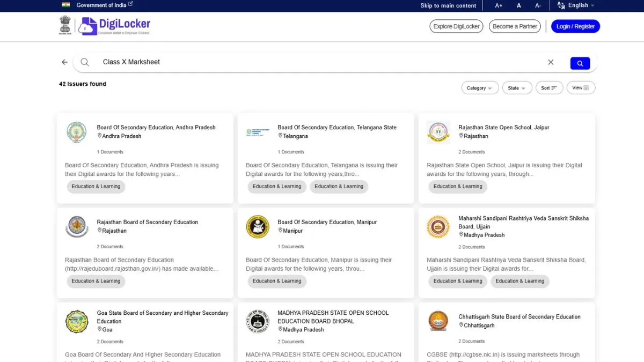Screen dimensions: 644x362
Task: Toggle the View grid layout button
Action: 581,88
